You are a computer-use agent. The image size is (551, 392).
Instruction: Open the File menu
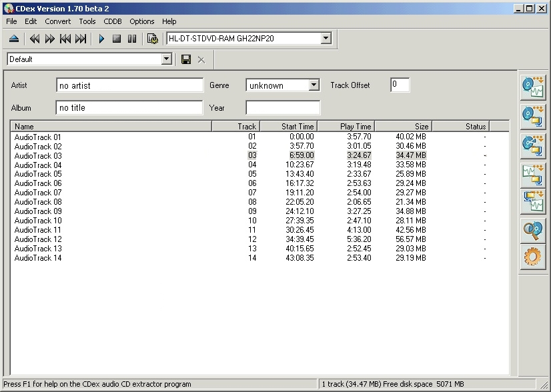click(x=11, y=21)
